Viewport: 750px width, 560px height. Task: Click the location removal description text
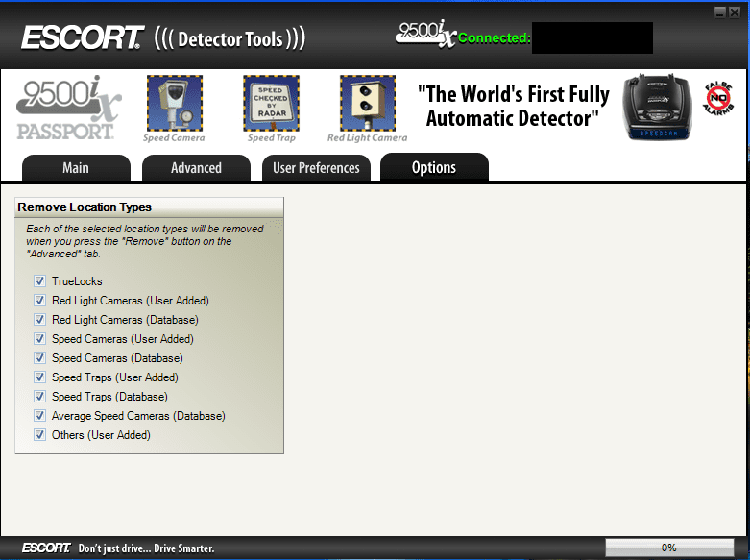click(145, 241)
